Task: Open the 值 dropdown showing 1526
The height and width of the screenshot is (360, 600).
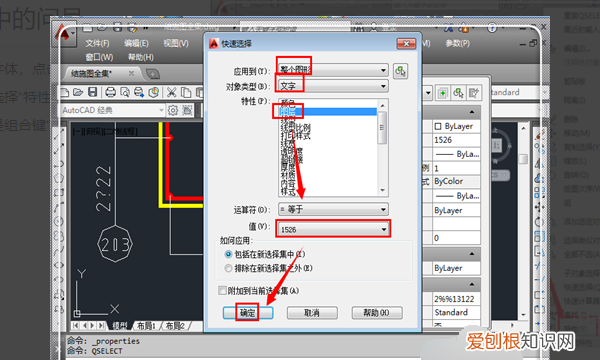Action: point(333,229)
